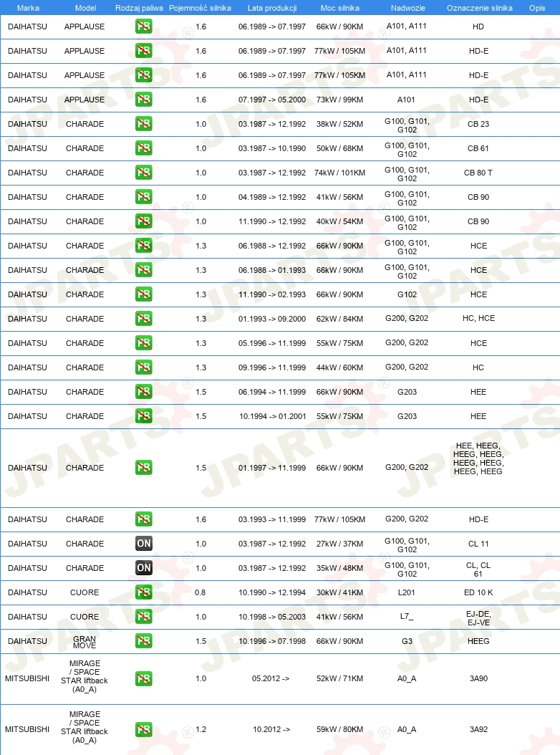This screenshot has width=560, height=755.
Task: Click the Pojemność silnika column header
Action: click(x=200, y=8)
